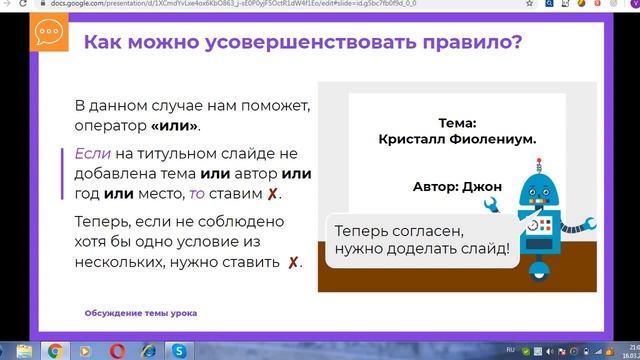Open the yellow-red round browser extension

(x=582, y=3)
